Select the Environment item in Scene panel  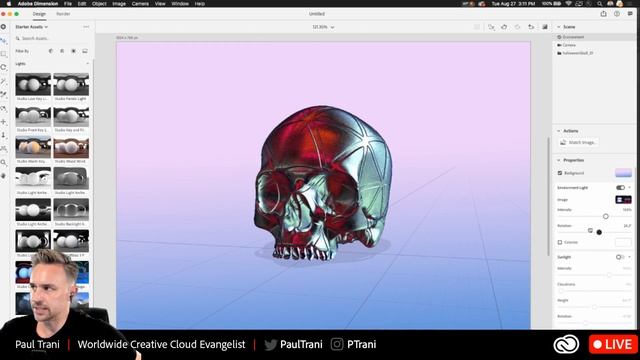click(594, 37)
